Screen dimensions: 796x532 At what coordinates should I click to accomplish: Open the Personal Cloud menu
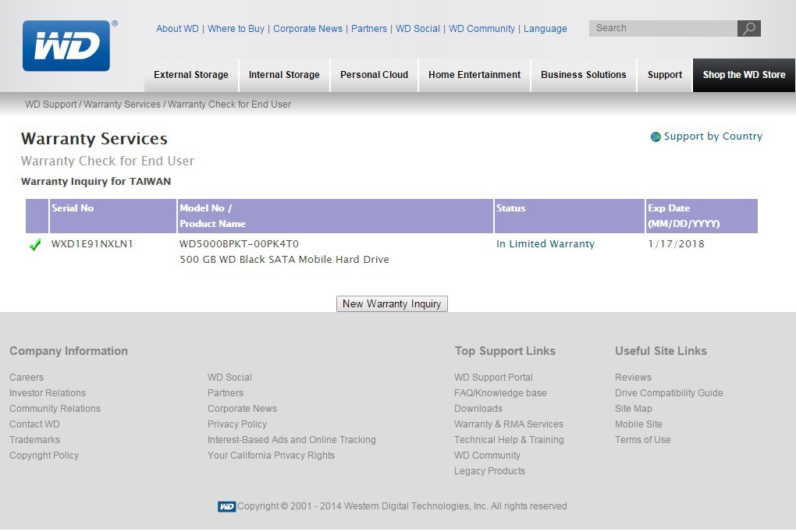(x=374, y=75)
